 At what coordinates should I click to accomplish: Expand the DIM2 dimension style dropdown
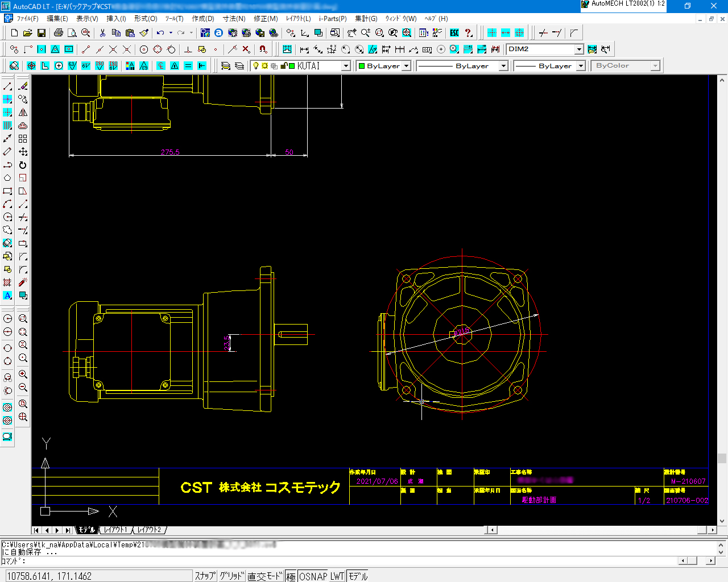coord(578,49)
